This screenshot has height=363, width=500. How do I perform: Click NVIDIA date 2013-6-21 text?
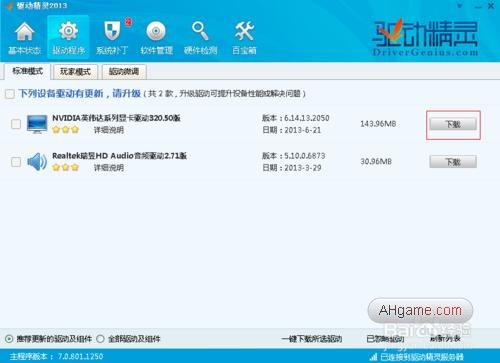[292, 130]
